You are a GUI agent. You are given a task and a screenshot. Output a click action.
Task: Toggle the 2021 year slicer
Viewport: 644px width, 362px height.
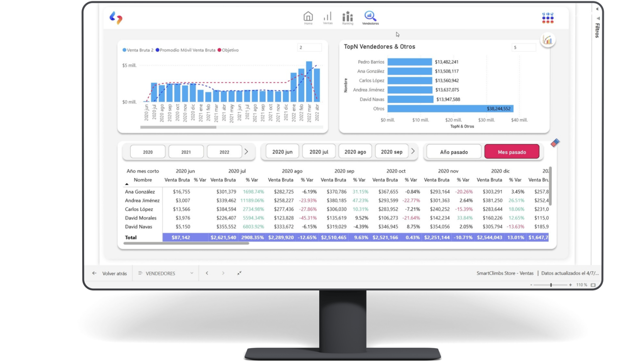coord(186,152)
